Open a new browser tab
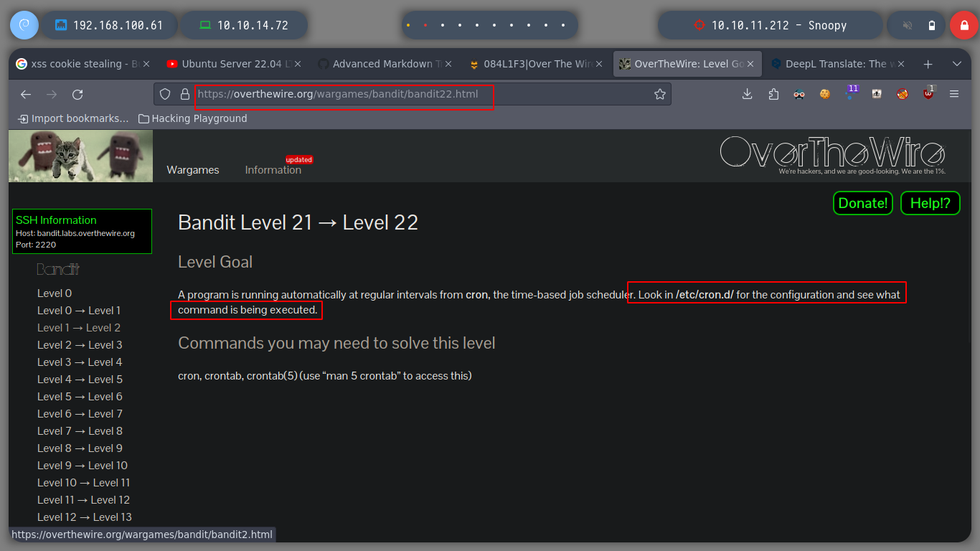980x551 pixels. (928, 64)
